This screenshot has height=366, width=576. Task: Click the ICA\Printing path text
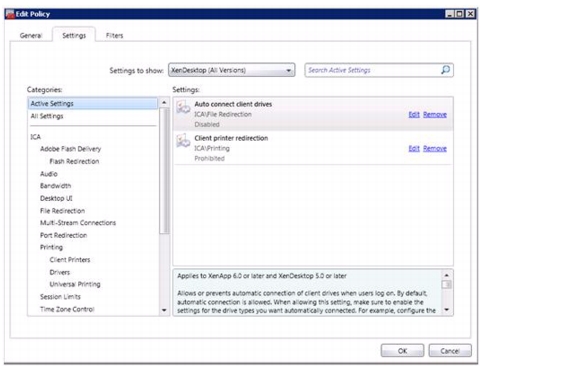click(x=212, y=148)
